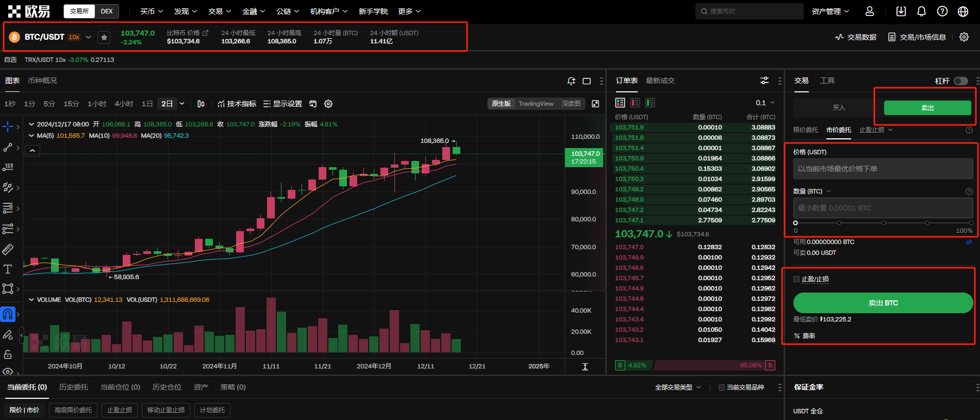
Task: Auto-fit price scale icon below axis
Action: 585,366
